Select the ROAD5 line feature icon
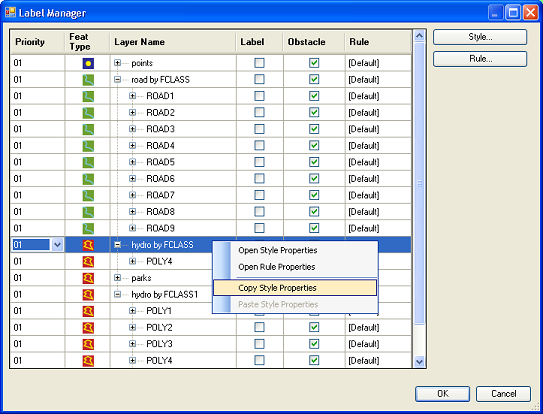The height and width of the screenshot is (414, 543). click(x=88, y=162)
